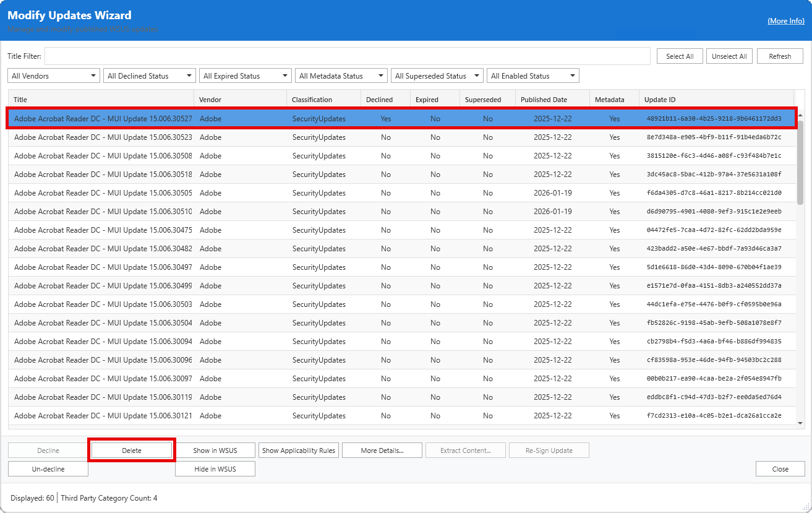Sort updates by Published Date column
The width and height of the screenshot is (812, 513).
click(544, 98)
